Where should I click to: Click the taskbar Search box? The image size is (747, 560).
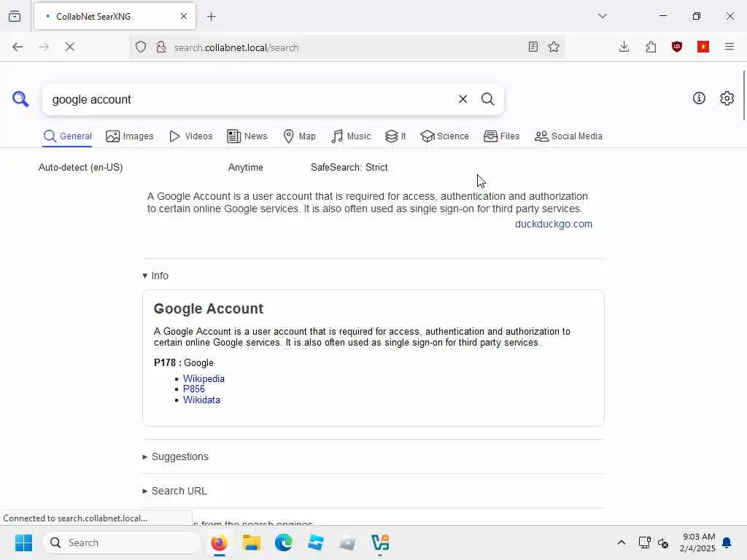[122, 542]
